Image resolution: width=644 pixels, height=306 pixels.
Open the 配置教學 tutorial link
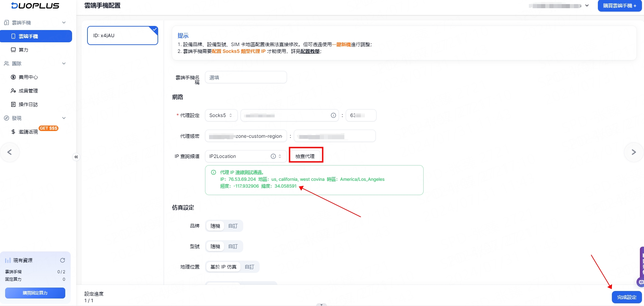tap(310, 51)
